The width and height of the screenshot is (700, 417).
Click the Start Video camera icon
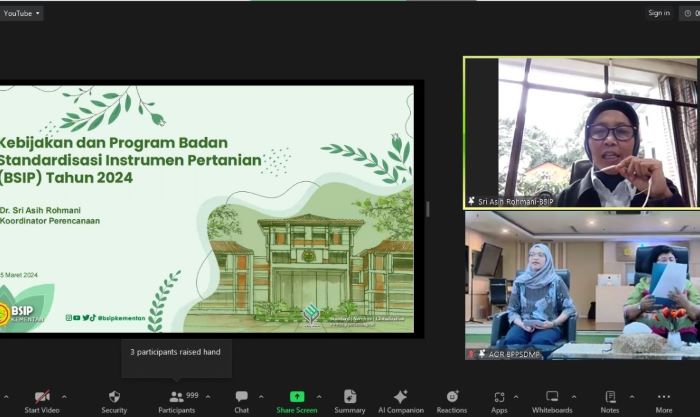(42, 397)
